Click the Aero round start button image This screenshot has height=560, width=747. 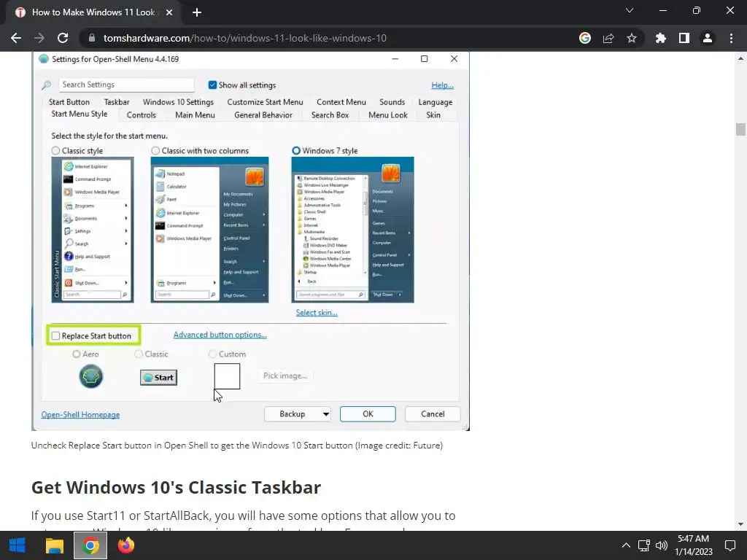(x=90, y=376)
